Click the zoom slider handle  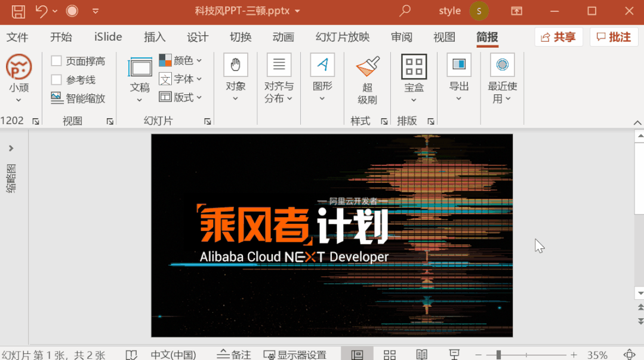pyautogui.click(x=498, y=355)
